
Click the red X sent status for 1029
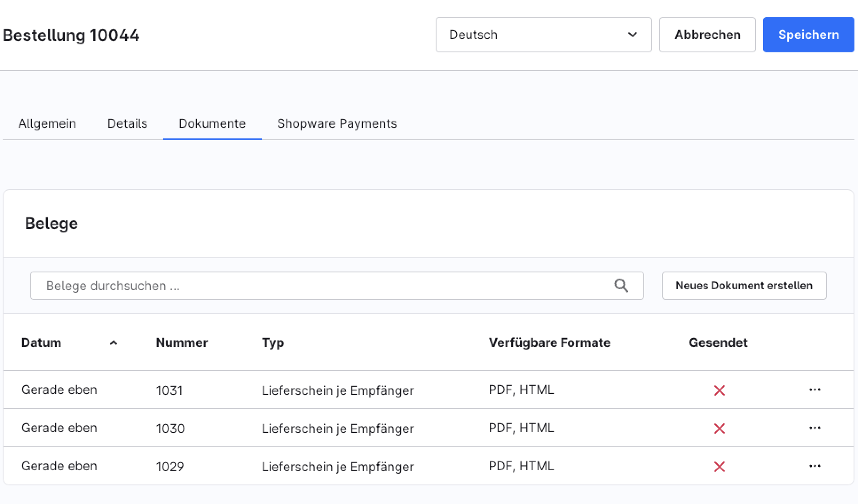pos(719,467)
